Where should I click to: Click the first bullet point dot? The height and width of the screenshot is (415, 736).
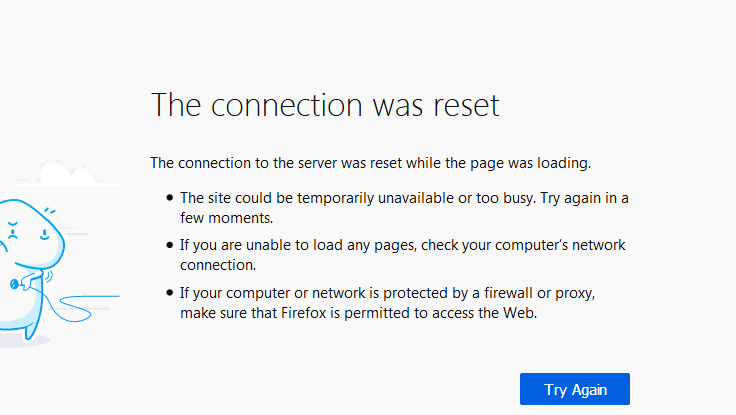point(170,198)
